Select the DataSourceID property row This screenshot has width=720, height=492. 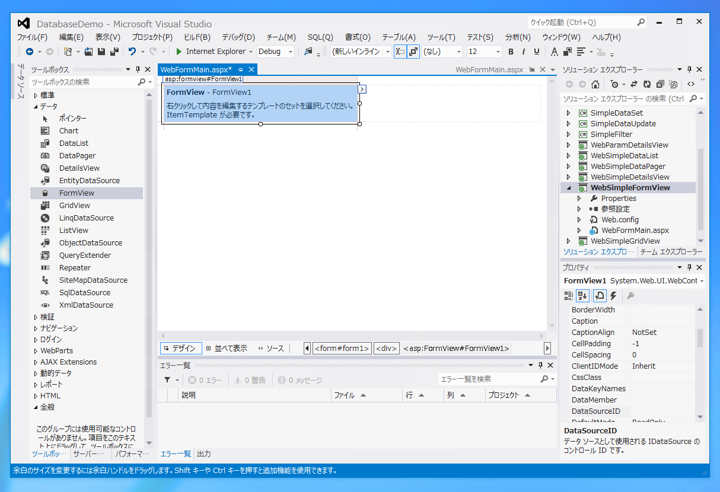(x=633, y=411)
